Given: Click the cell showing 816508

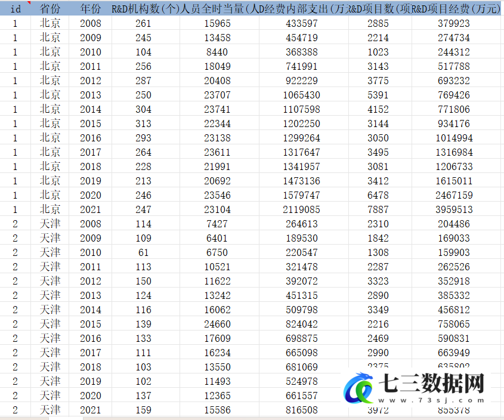Looking at the screenshot, I should (304, 410).
